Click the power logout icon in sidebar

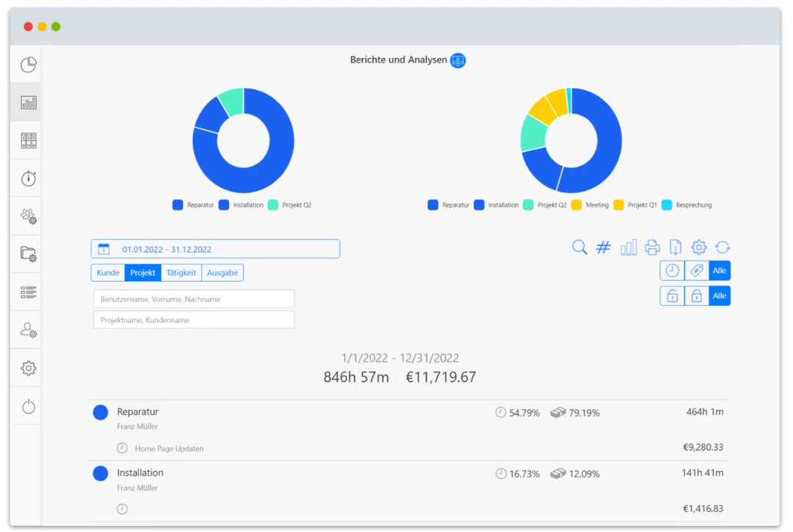pyautogui.click(x=28, y=407)
